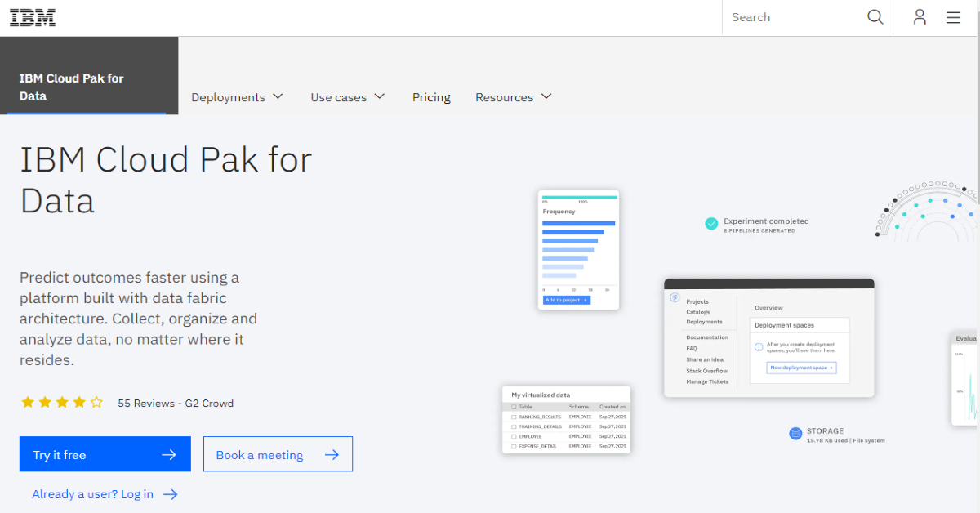Click the Overview label
Screen dimensions: 980x513
[768, 308]
